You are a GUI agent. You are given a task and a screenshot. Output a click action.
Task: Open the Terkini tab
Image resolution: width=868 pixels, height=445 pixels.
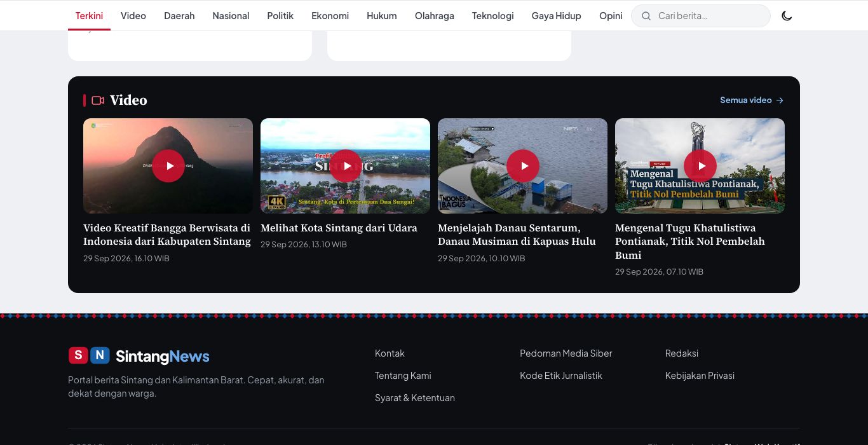point(89,16)
